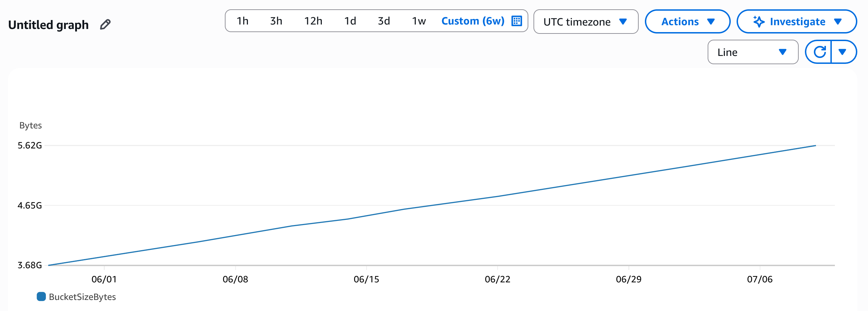The height and width of the screenshot is (311, 868).
Task: Click the Investigate sparkle icon
Action: [x=758, y=21]
